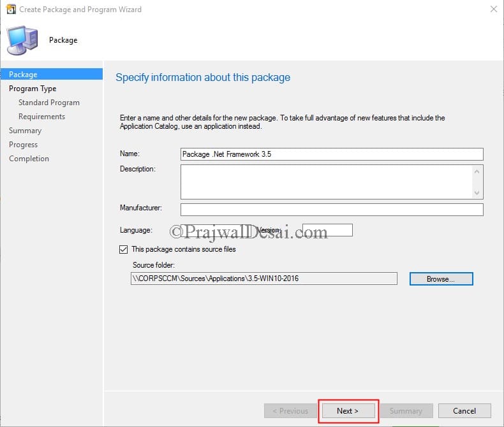The height and width of the screenshot is (427, 504).
Task: Open the Requirements step in sidebar
Action: tap(41, 117)
